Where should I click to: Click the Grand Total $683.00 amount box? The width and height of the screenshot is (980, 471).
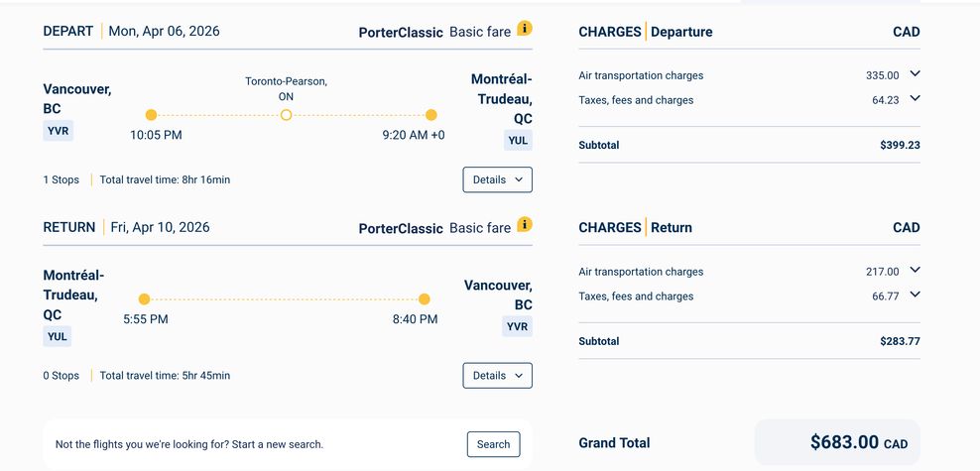pyautogui.click(x=836, y=442)
